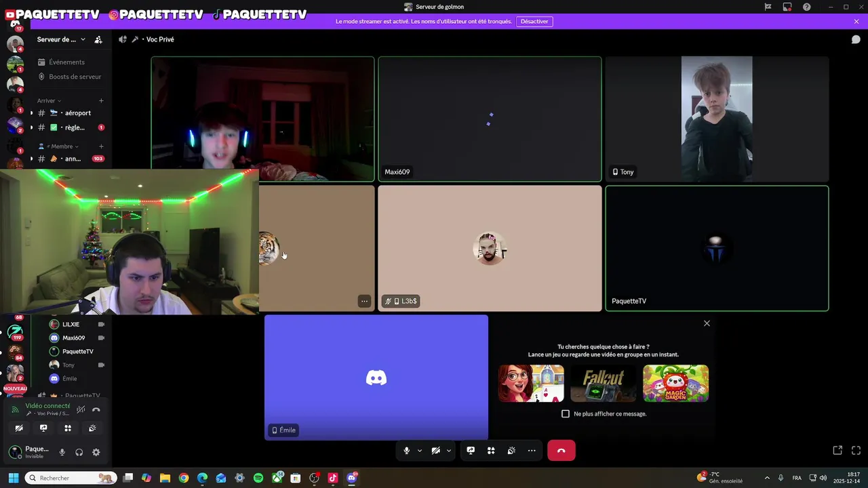
Task: Check Ne plus afficher ce message box
Action: pos(566,413)
